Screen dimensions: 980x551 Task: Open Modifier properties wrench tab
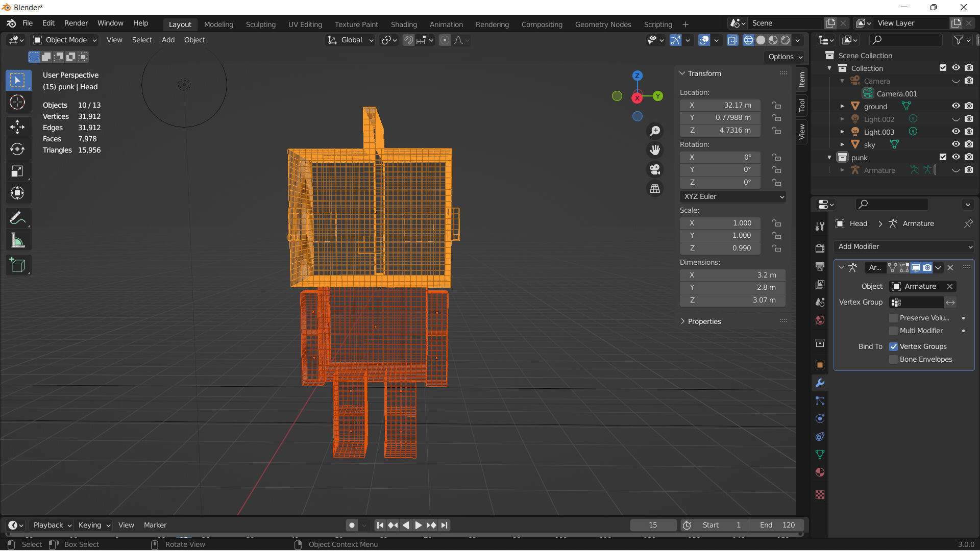(x=820, y=383)
